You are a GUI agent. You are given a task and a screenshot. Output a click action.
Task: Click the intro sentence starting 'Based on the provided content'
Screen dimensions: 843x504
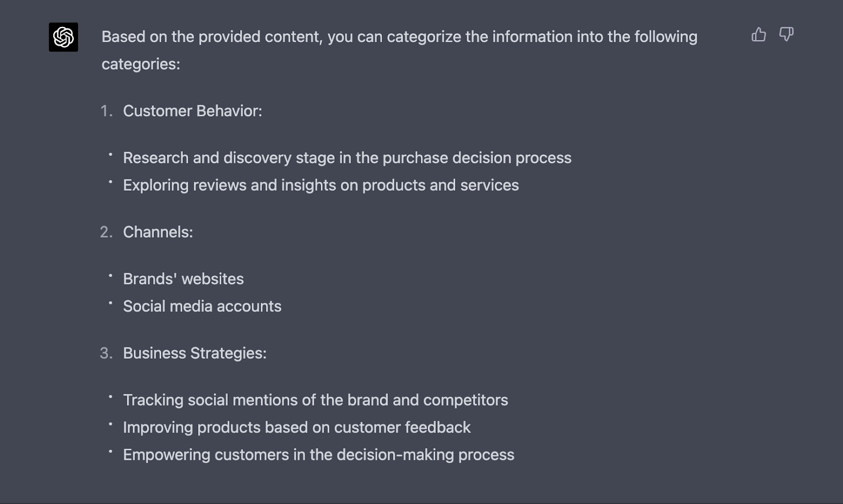click(x=399, y=37)
